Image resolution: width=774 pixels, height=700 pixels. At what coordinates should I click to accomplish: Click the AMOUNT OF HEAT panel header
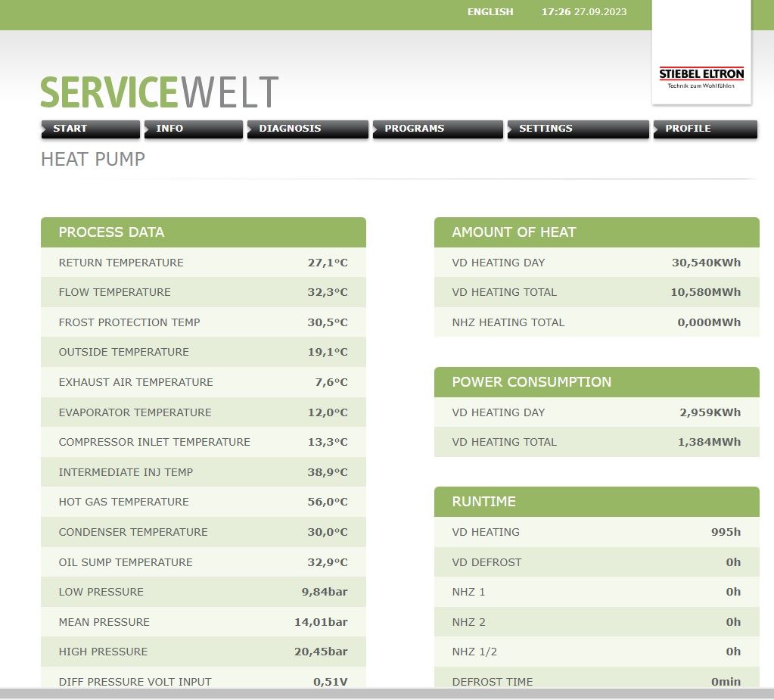coord(597,232)
